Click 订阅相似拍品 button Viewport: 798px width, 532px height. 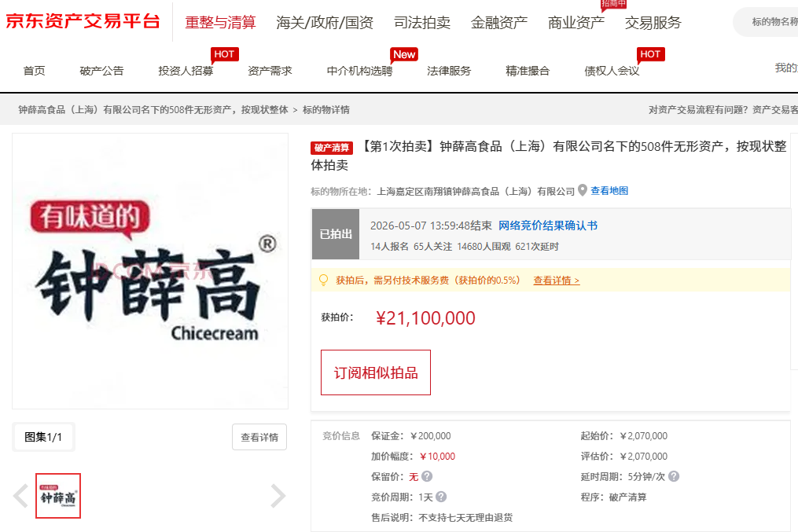coord(376,372)
